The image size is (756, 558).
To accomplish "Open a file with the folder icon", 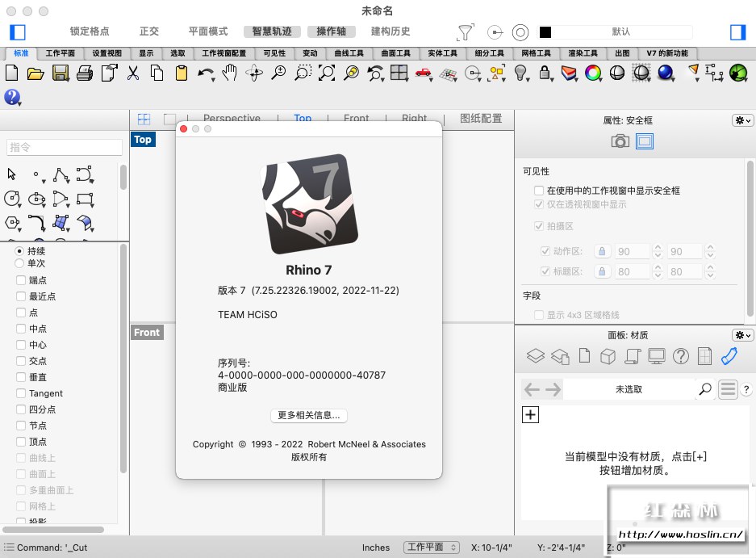I will click(x=36, y=73).
